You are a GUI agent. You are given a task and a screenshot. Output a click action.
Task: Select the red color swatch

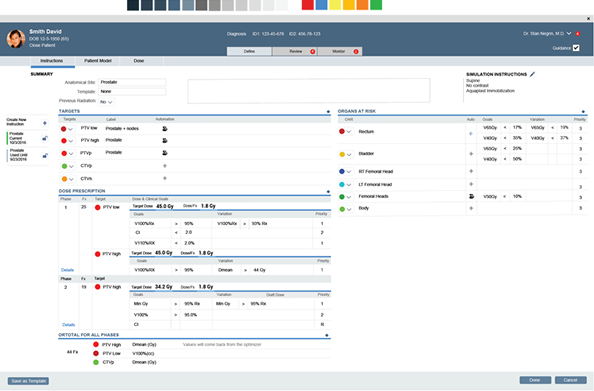pos(308,5)
